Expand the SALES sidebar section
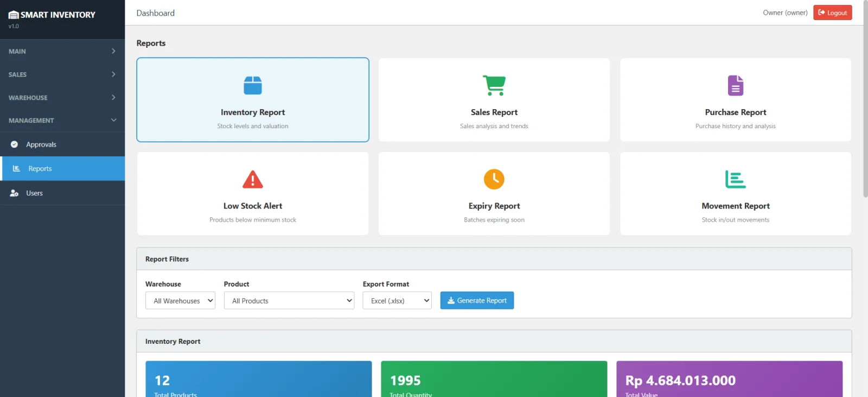This screenshot has height=397, width=868. point(62,74)
